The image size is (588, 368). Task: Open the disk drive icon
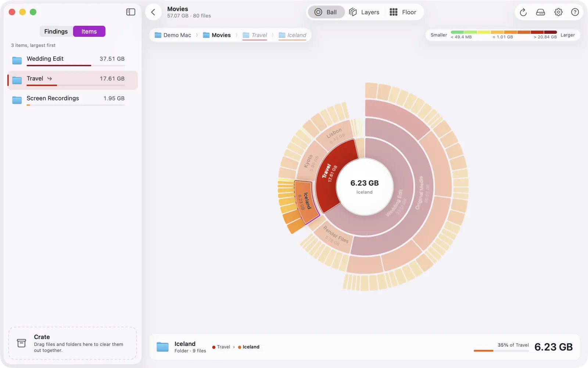pos(541,12)
